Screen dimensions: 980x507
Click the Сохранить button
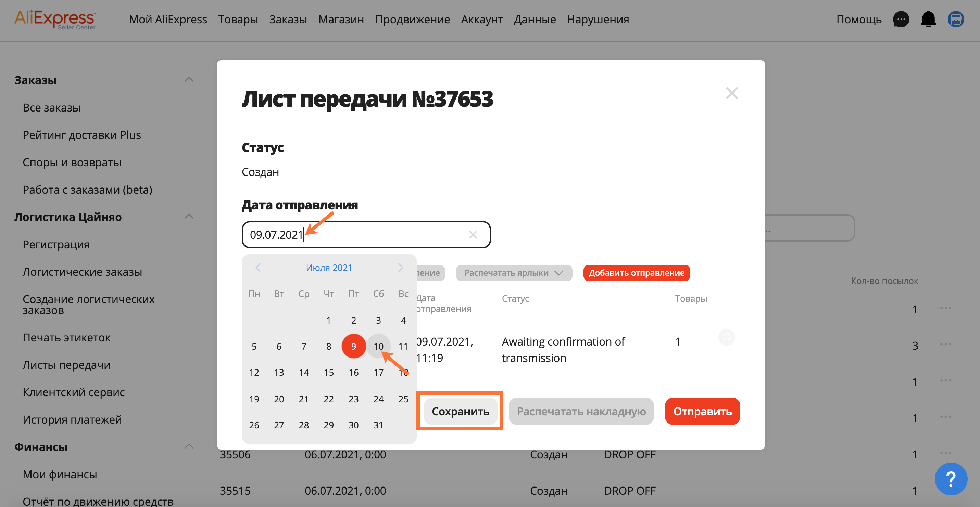click(x=460, y=411)
